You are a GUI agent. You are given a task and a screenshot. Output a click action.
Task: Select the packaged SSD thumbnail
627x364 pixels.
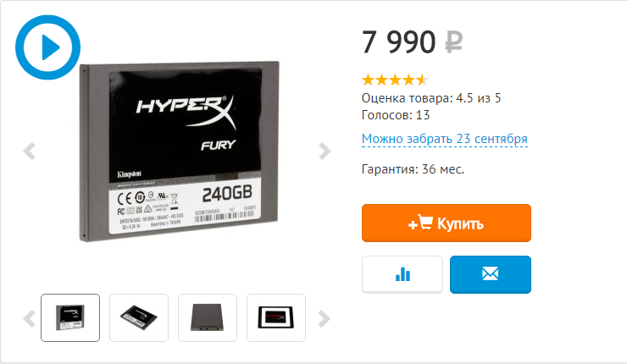(276, 317)
